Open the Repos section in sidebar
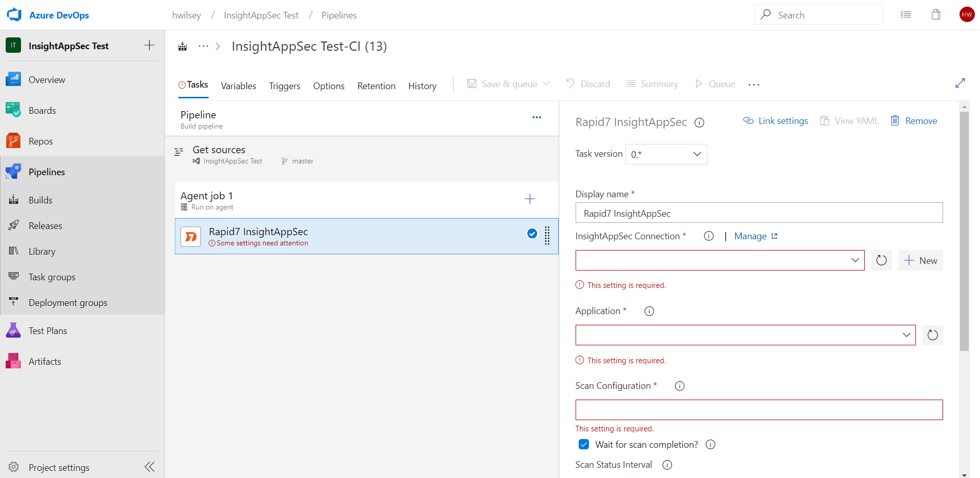980x478 pixels. pos(40,141)
